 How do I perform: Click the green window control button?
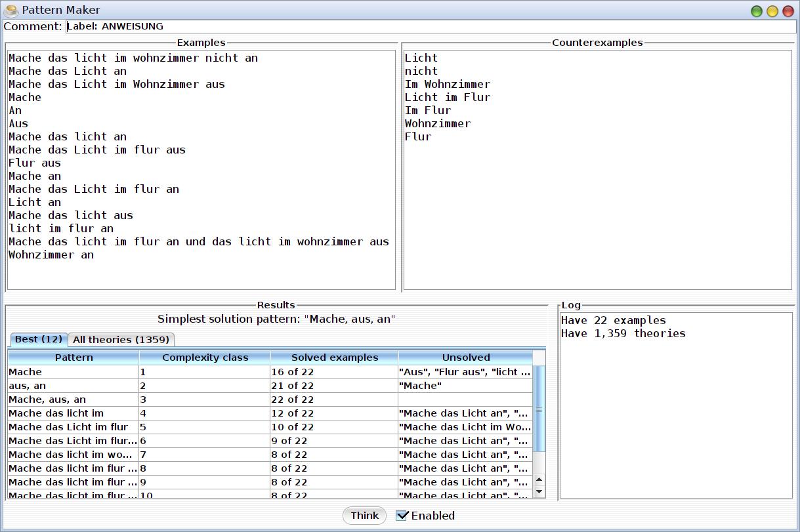point(757,11)
